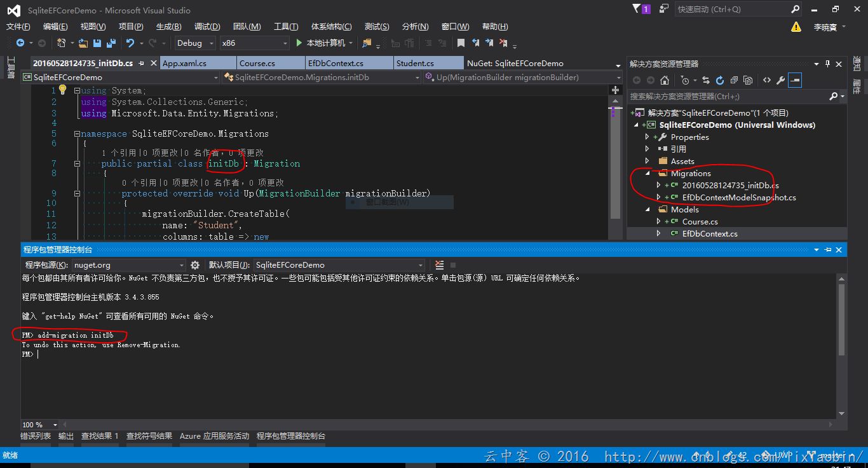Open the default project SqliteEFCoreDemo dropdown in console
The width and height of the screenshot is (868, 468).
340,265
